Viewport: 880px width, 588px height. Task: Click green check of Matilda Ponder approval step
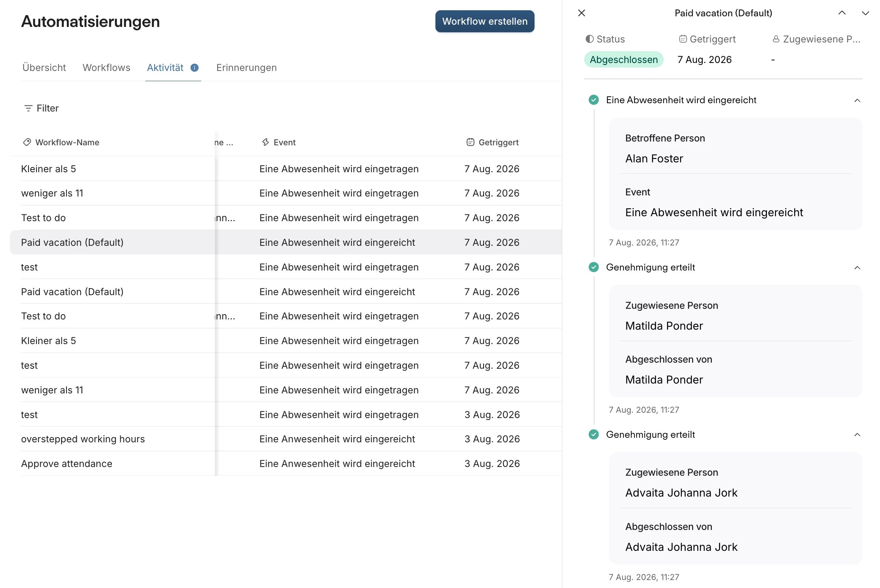pos(594,267)
